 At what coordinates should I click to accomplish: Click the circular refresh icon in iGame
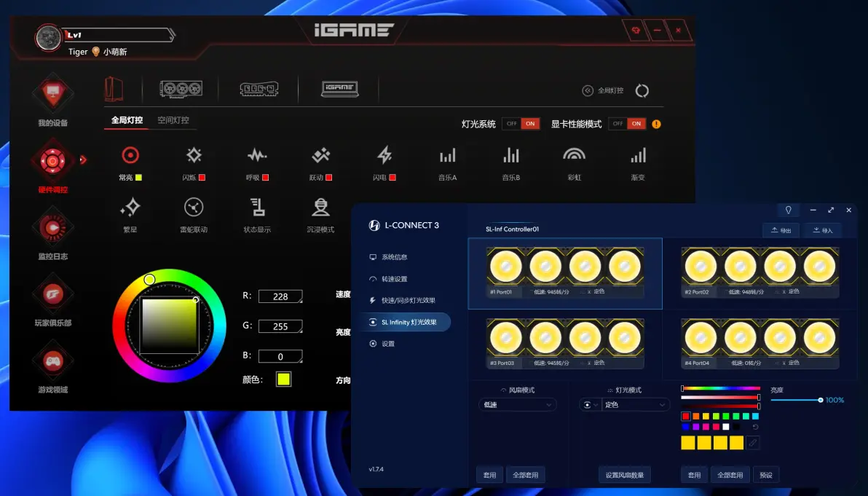(x=642, y=91)
